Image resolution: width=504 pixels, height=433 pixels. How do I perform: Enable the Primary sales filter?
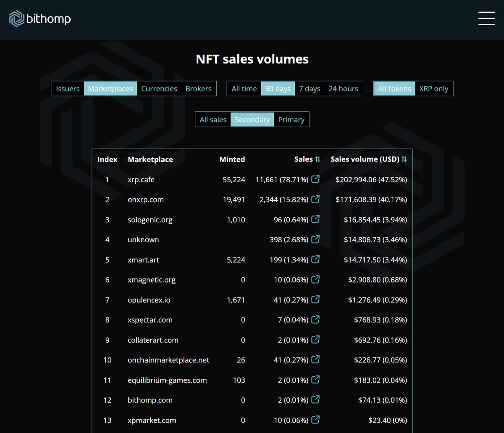click(291, 119)
